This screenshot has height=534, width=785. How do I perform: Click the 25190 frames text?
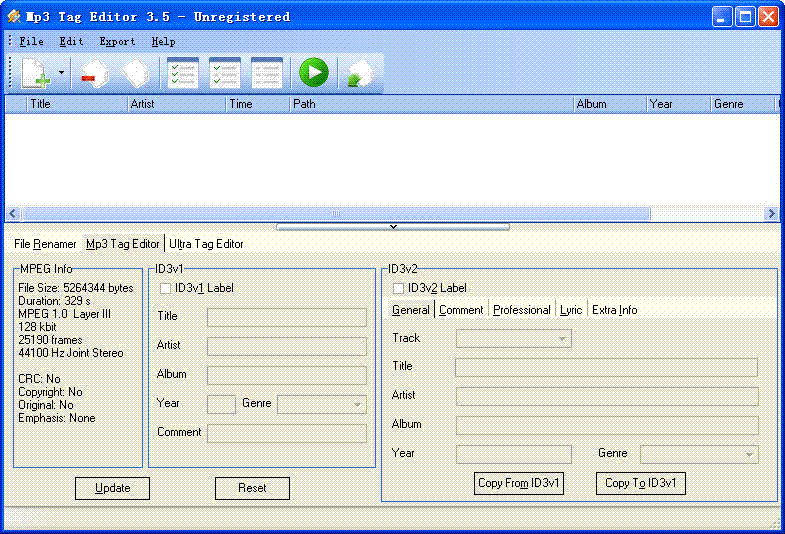(50, 340)
